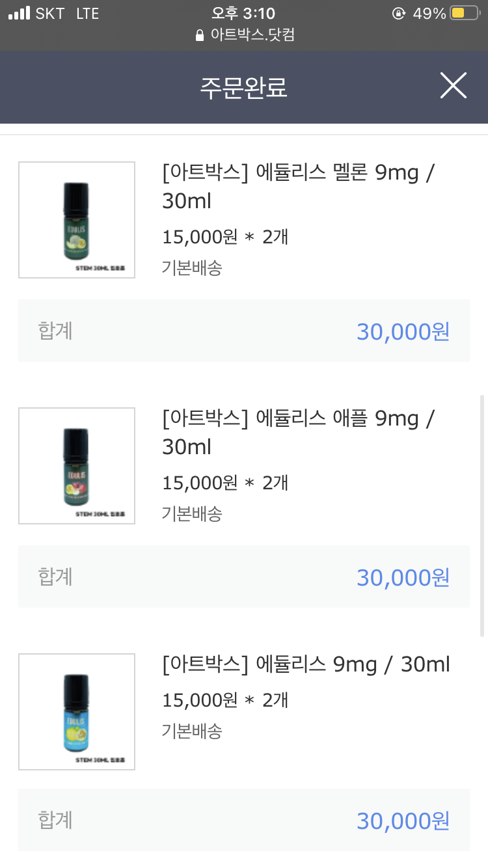Open the blue 에듈리스 9mg bottle thumbnail
488x868 pixels.
(77, 712)
